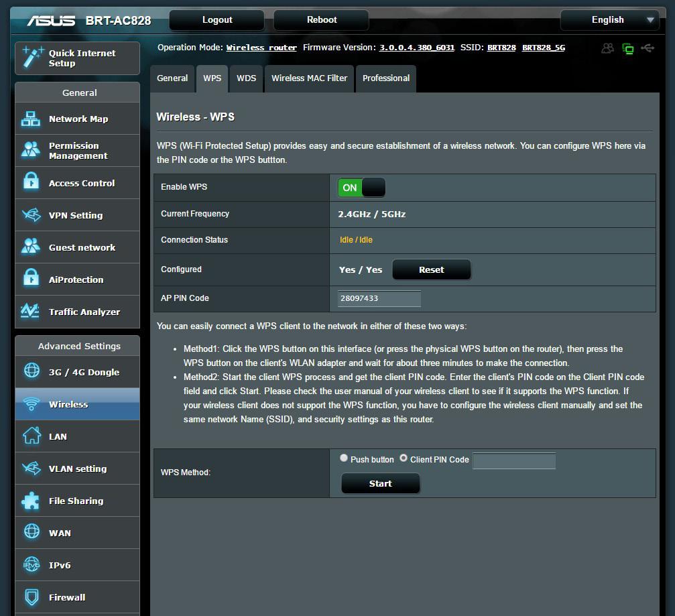Open the Firewall menu item
Image resolution: width=675 pixels, height=616 pixels.
(x=78, y=597)
